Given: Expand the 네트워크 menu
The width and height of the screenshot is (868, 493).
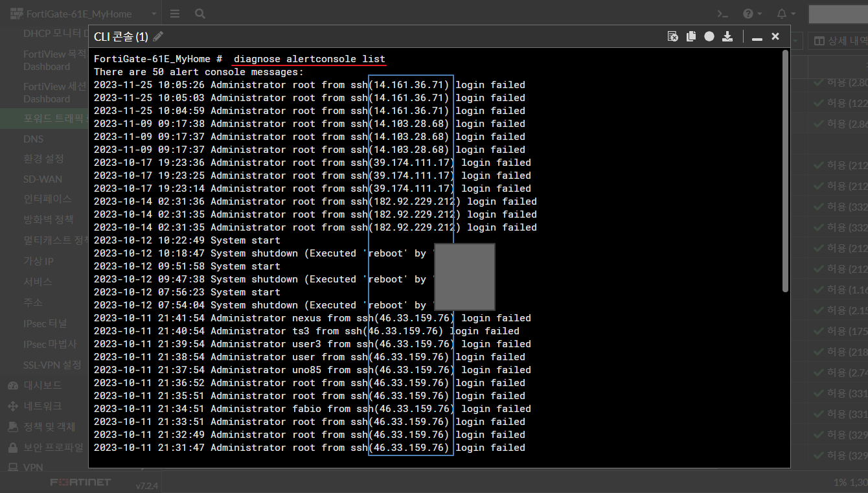Looking at the screenshot, I should (x=43, y=406).
